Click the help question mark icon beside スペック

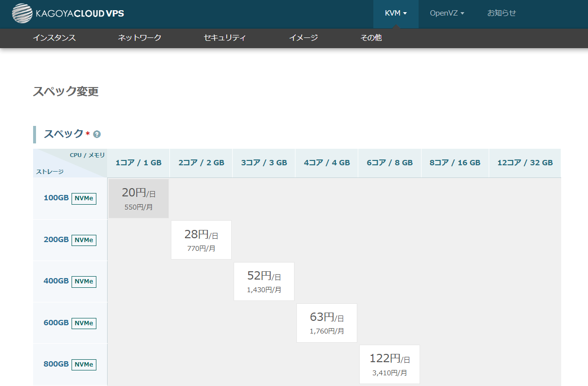(x=97, y=134)
